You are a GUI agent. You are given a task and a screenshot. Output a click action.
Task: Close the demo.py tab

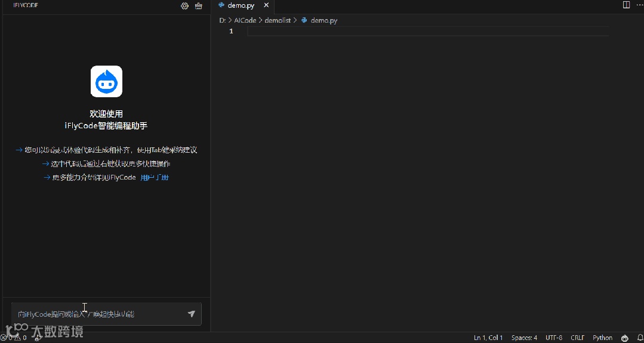[266, 6]
